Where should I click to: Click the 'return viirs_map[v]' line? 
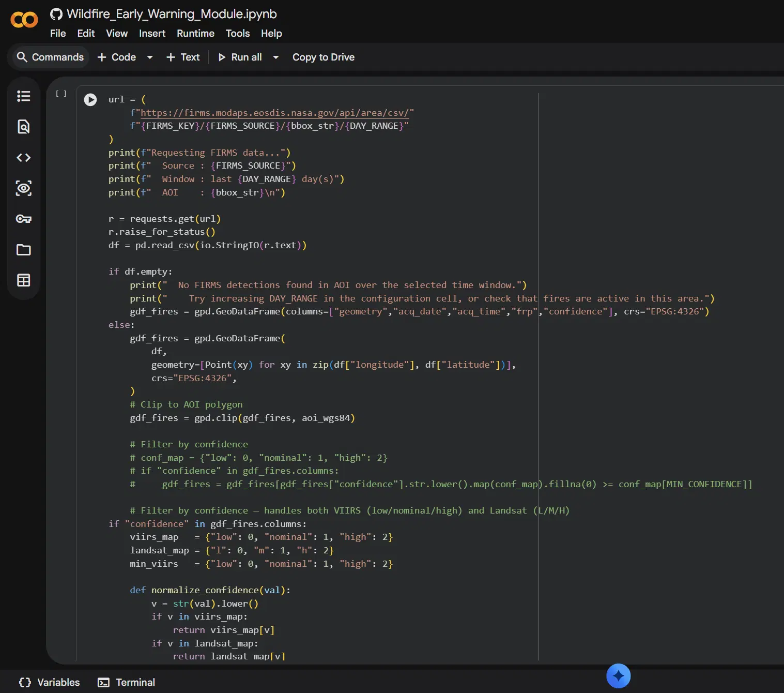click(x=224, y=630)
